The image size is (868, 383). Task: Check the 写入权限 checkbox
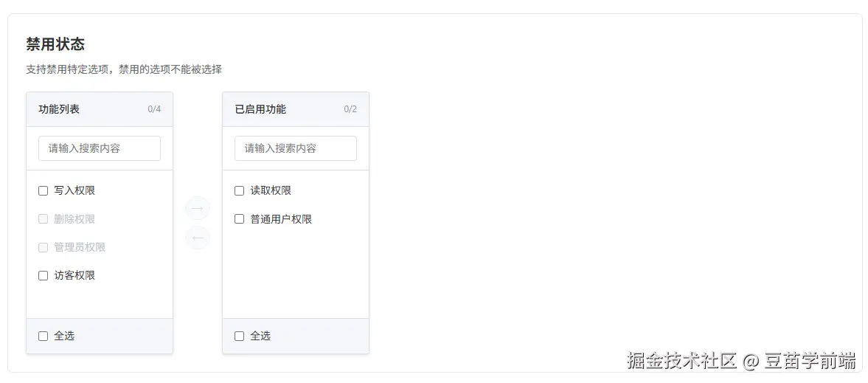point(43,190)
